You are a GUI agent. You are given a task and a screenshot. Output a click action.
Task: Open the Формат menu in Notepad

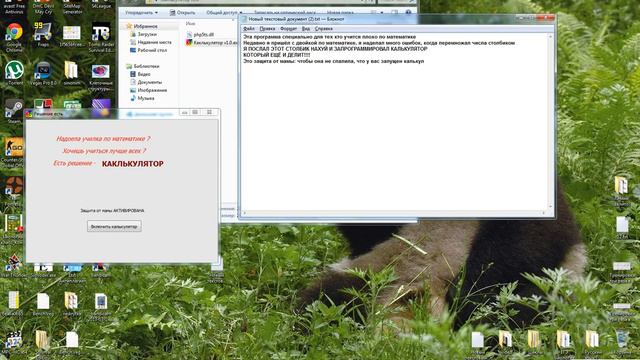pos(289,29)
